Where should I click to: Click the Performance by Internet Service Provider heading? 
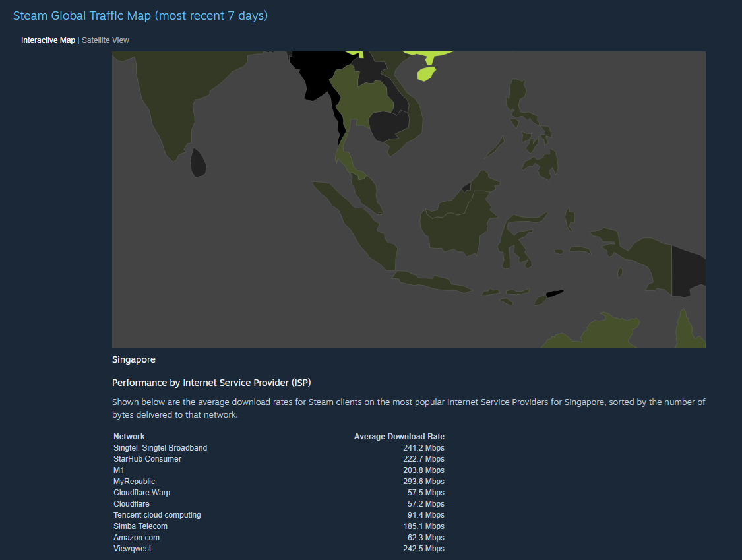[212, 383]
